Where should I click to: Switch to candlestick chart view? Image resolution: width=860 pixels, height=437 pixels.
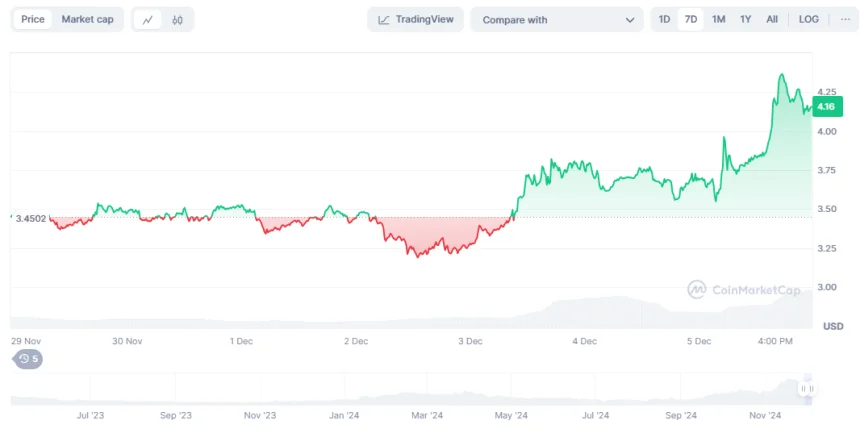[x=177, y=20]
